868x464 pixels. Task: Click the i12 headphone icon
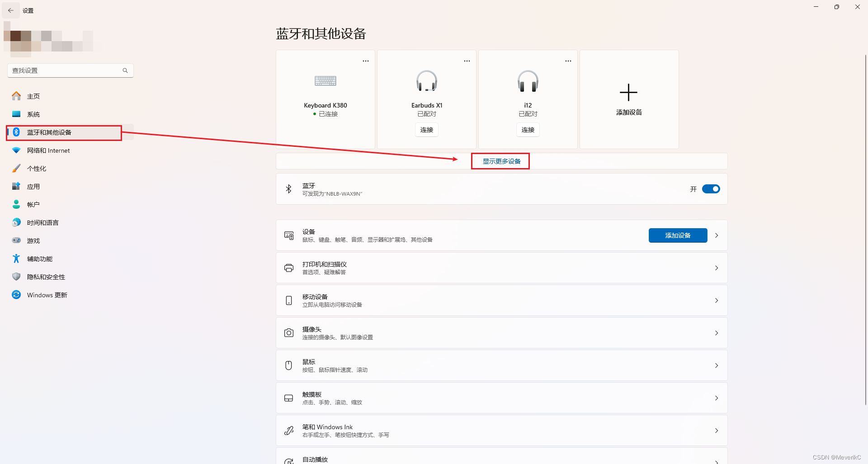tap(528, 81)
